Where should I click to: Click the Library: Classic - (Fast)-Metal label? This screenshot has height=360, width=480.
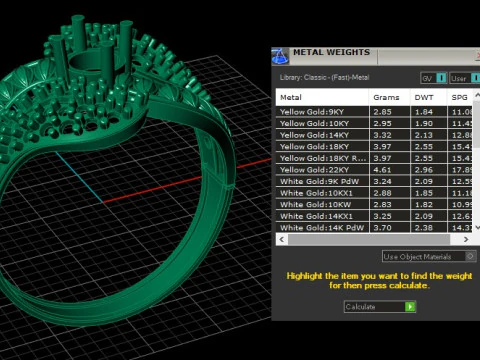[324, 78]
